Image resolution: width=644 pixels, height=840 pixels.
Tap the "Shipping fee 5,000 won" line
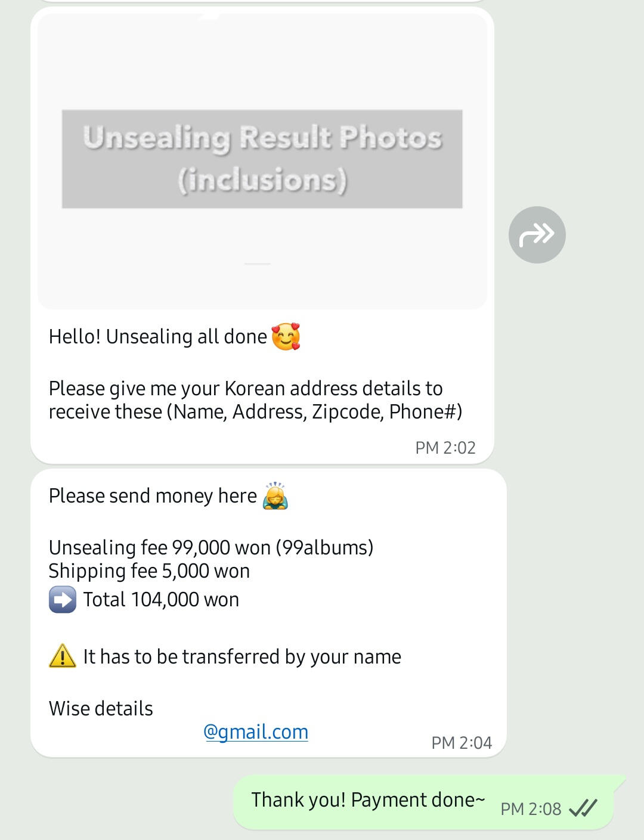(149, 571)
